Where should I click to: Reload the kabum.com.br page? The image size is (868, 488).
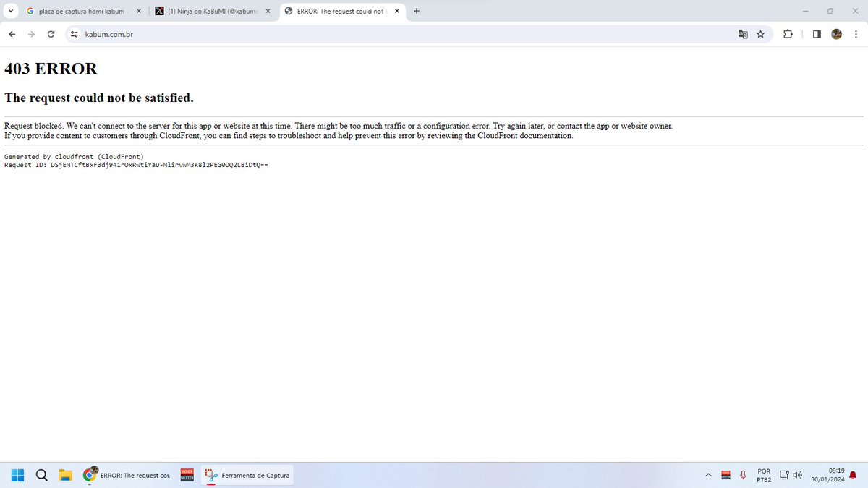point(51,34)
